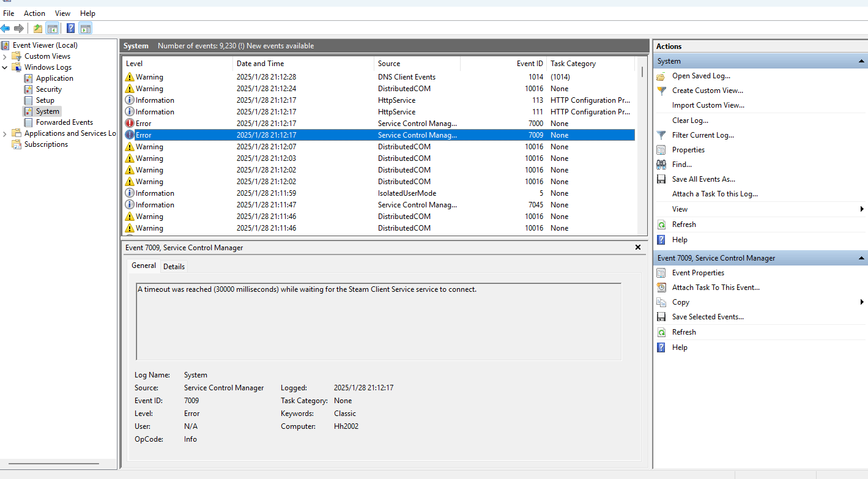Select the Setup log in the tree

(x=45, y=100)
